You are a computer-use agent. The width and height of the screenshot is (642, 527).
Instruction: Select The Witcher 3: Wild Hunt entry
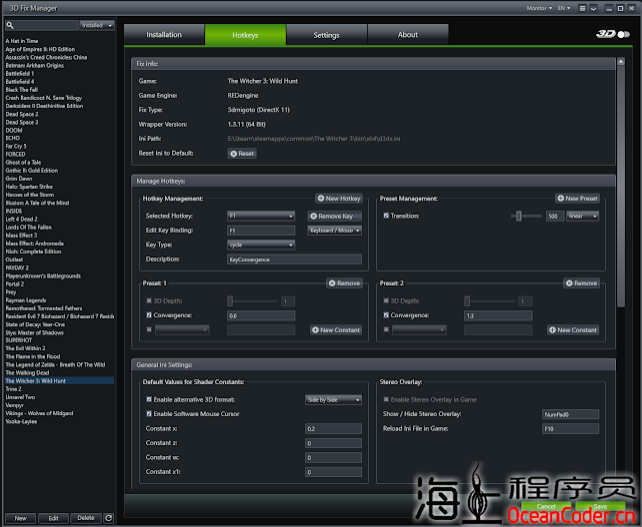tap(59, 381)
